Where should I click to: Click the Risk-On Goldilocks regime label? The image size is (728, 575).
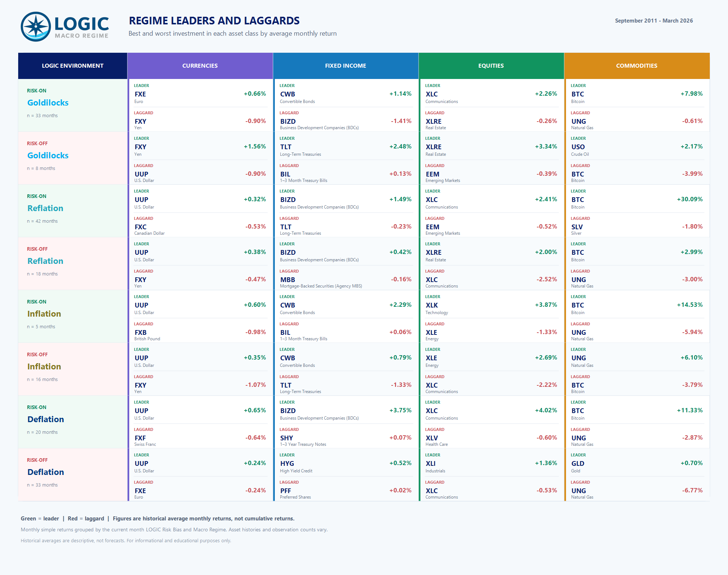coord(48,103)
